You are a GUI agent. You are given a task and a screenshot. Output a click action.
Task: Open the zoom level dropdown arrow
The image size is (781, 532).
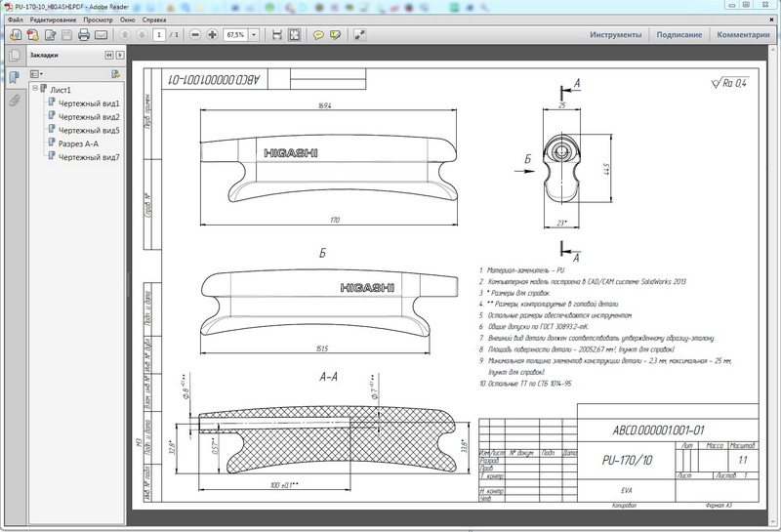tap(254, 35)
